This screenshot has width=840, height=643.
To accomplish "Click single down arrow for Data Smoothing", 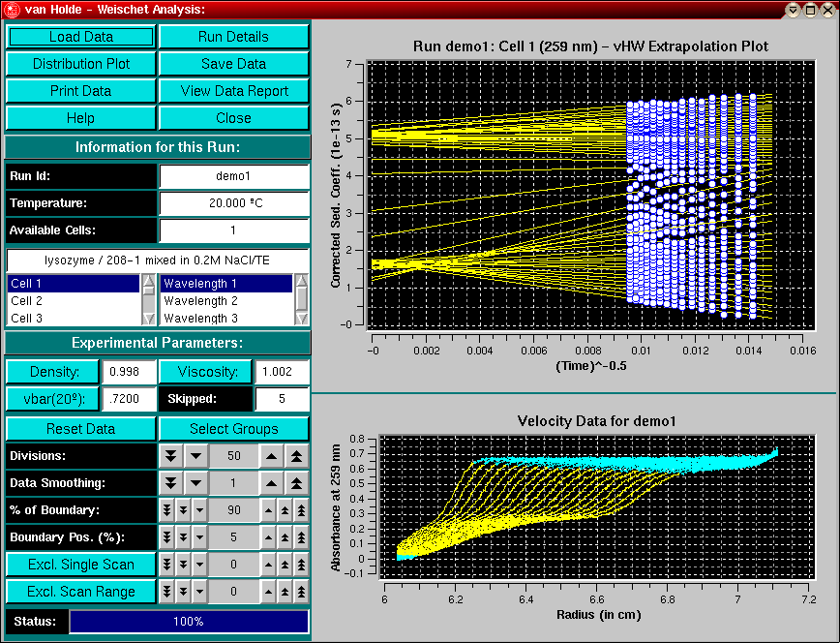I will (195, 483).
